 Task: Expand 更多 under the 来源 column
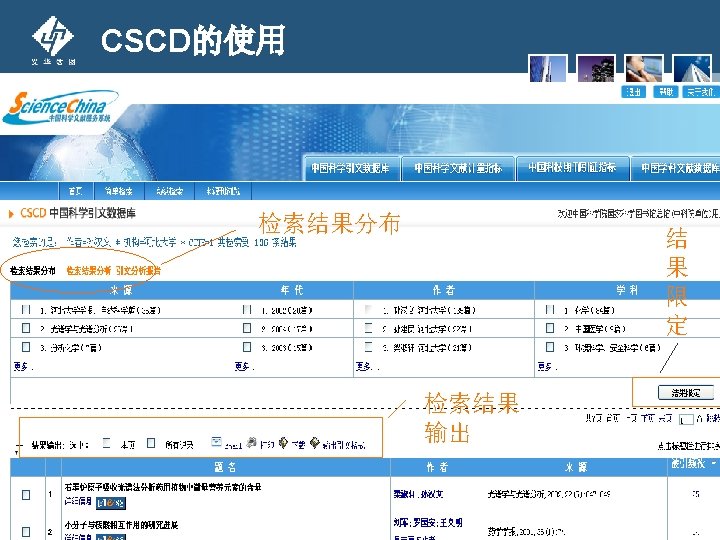click(21, 366)
